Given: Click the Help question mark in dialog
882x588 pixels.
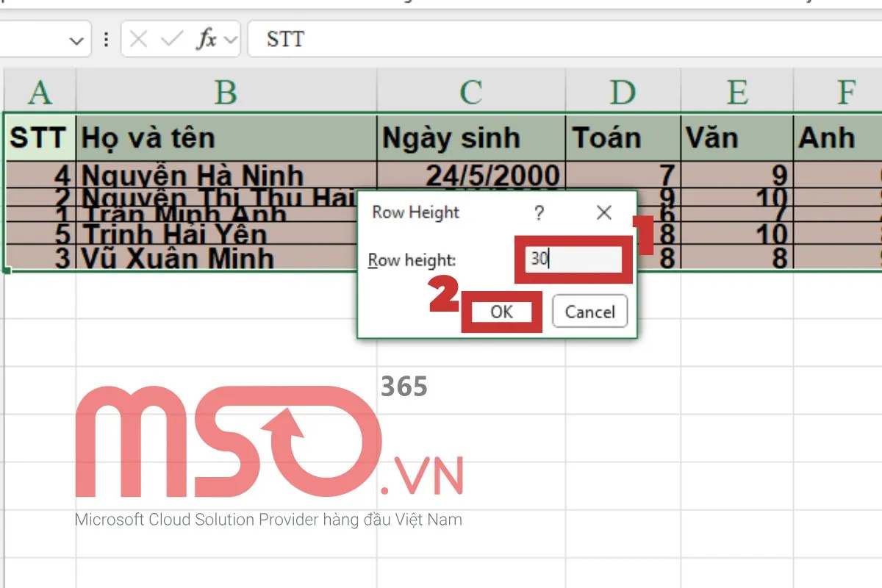Looking at the screenshot, I should tap(539, 213).
